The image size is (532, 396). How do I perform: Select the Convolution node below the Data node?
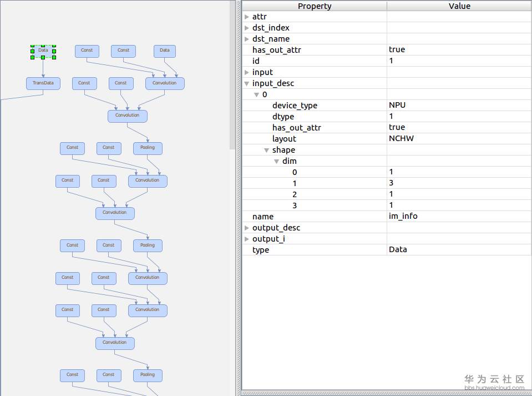165,83
